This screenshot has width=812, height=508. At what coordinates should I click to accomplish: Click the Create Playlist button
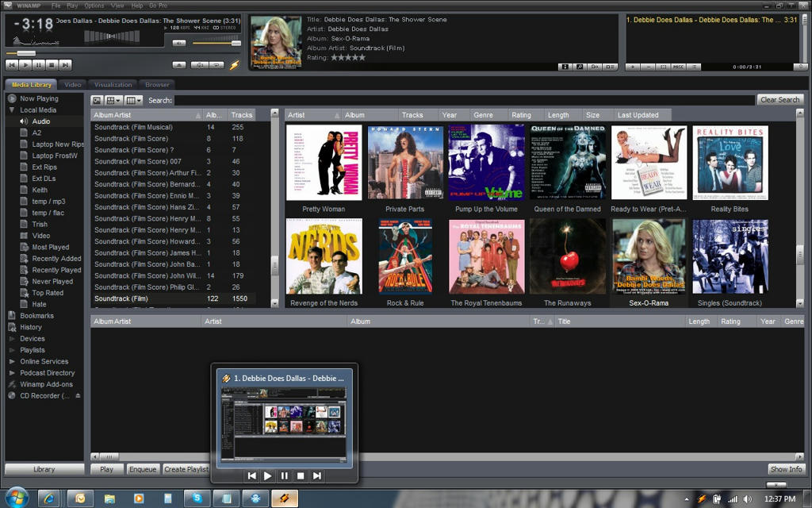pos(186,469)
